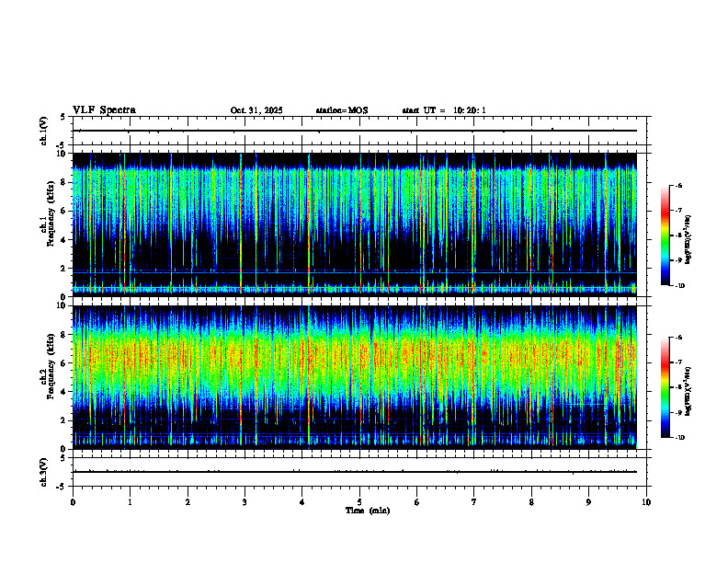Click the "station=MOS" header label
The image size is (728, 563).
point(342,110)
